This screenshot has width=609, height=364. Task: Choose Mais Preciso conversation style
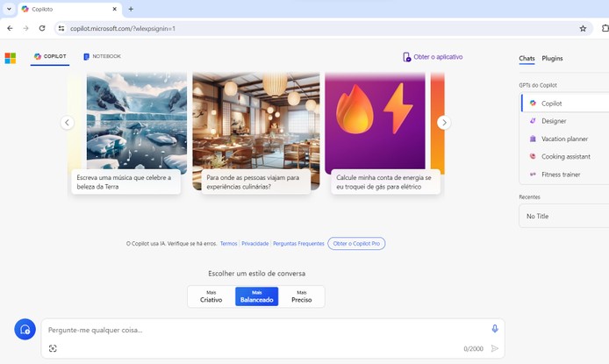(x=301, y=296)
